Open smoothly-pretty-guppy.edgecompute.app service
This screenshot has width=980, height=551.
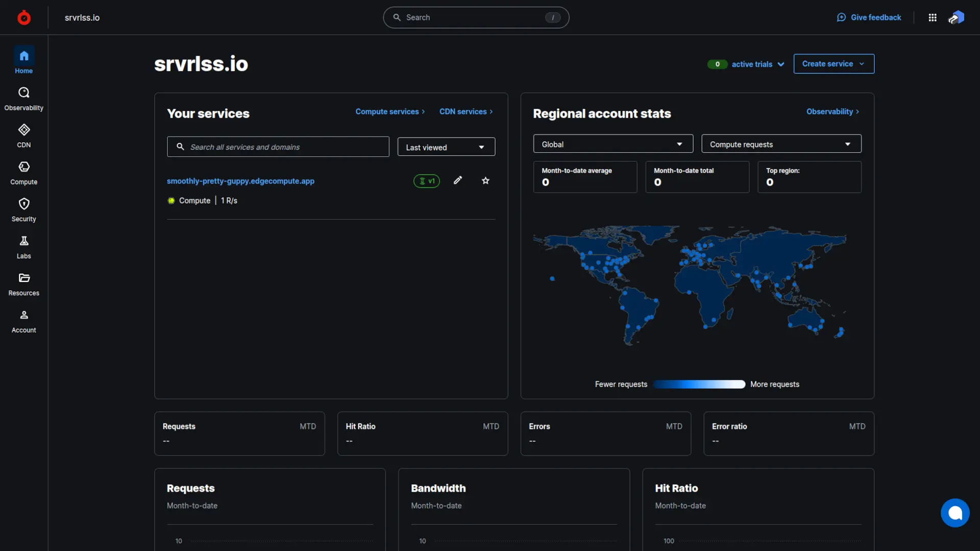pos(240,181)
